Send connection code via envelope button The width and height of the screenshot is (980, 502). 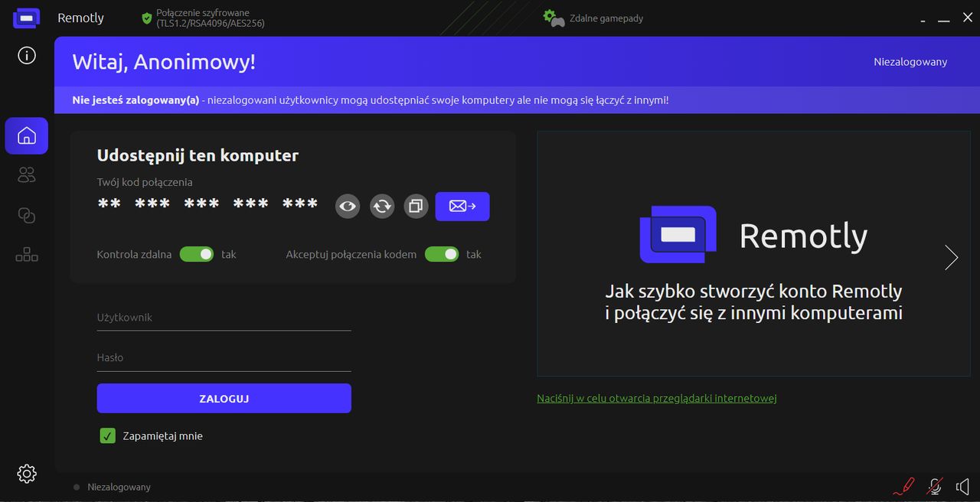click(462, 206)
